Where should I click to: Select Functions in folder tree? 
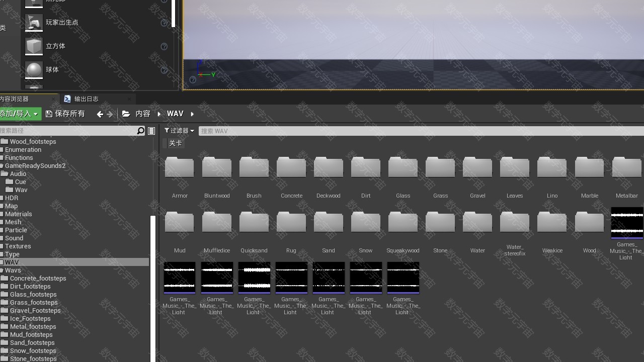(19, 158)
